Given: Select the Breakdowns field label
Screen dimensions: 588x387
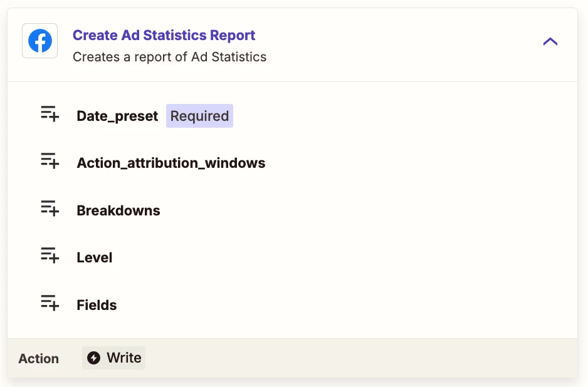Looking at the screenshot, I should [x=118, y=210].
